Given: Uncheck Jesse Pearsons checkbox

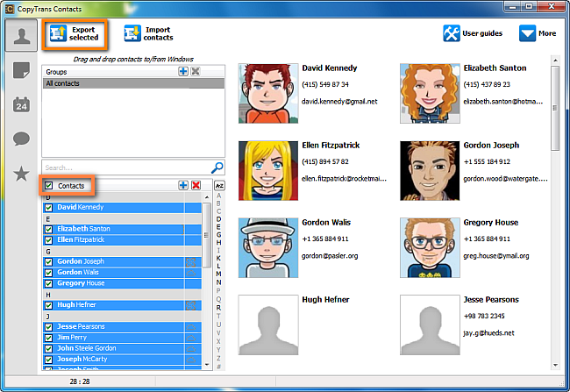Looking at the screenshot, I should pos(48,327).
